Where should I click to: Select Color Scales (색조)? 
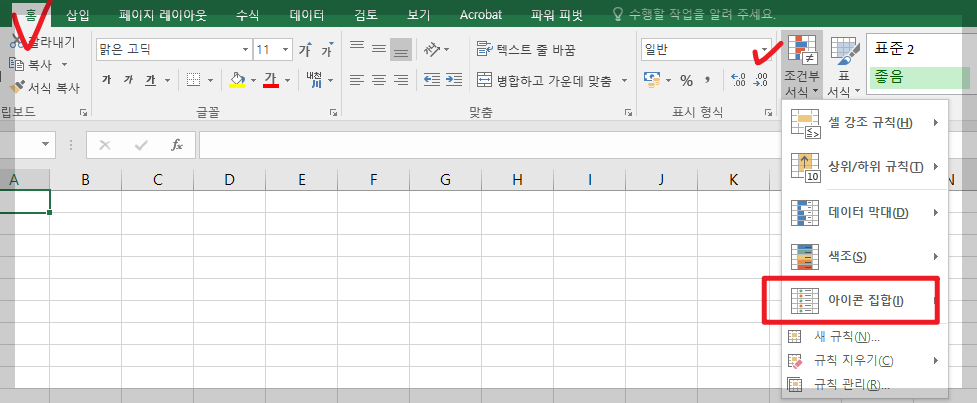tap(865, 256)
